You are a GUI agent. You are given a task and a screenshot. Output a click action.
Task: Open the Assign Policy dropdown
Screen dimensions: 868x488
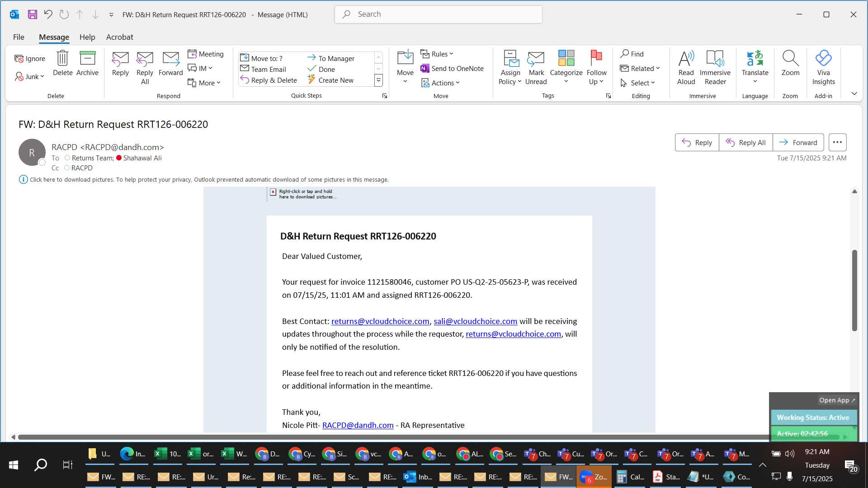click(x=510, y=68)
